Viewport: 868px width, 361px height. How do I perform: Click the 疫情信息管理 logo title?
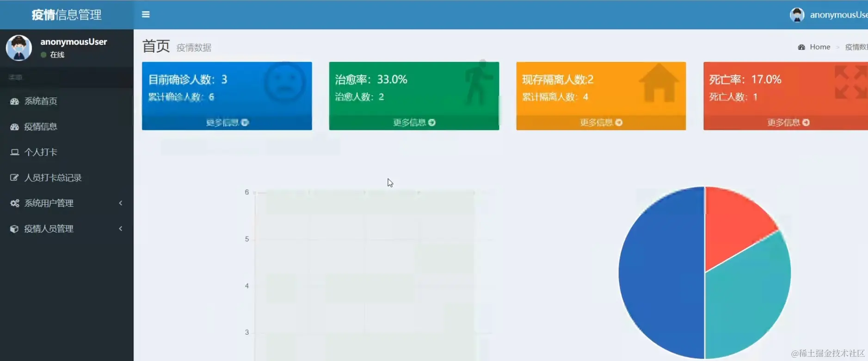click(67, 15)
